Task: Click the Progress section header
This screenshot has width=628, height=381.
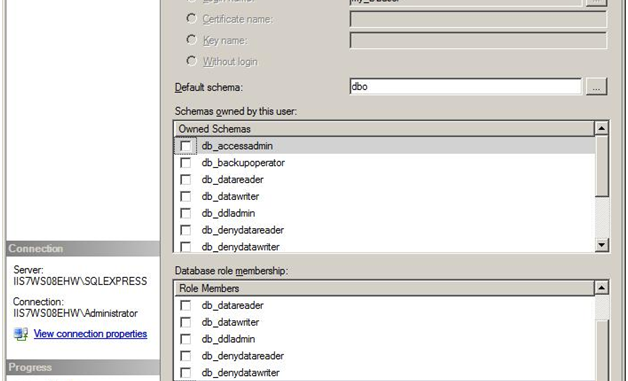Action: (x=83, y=367)
